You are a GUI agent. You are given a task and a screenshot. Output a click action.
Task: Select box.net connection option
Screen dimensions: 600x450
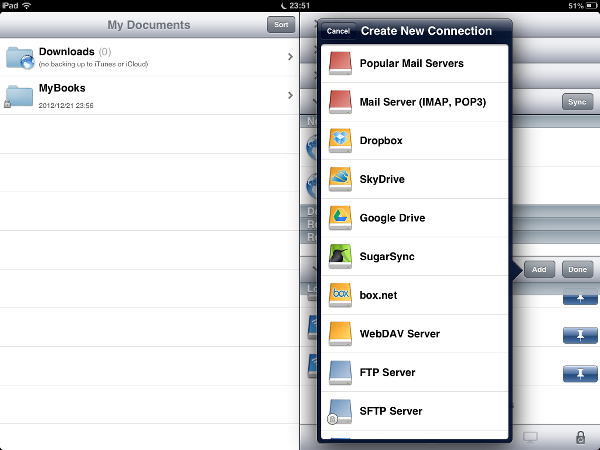(415, 295)
